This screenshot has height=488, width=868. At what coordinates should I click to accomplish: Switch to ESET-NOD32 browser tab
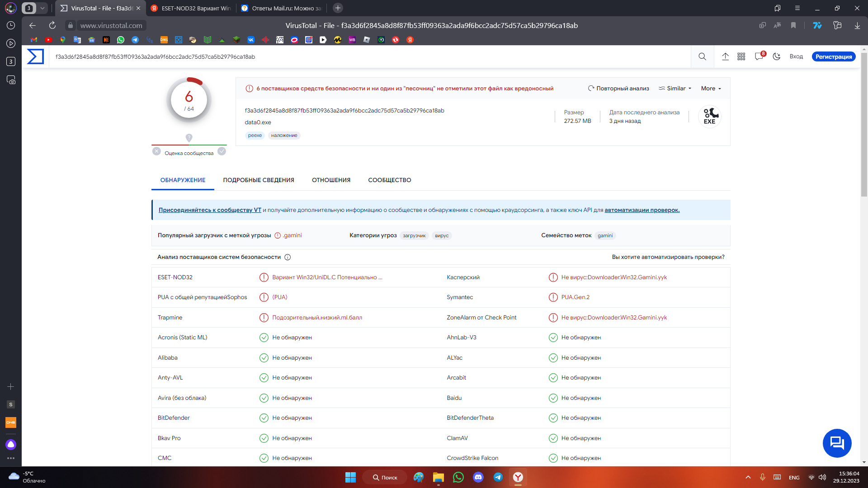click(x=191, y=8)
